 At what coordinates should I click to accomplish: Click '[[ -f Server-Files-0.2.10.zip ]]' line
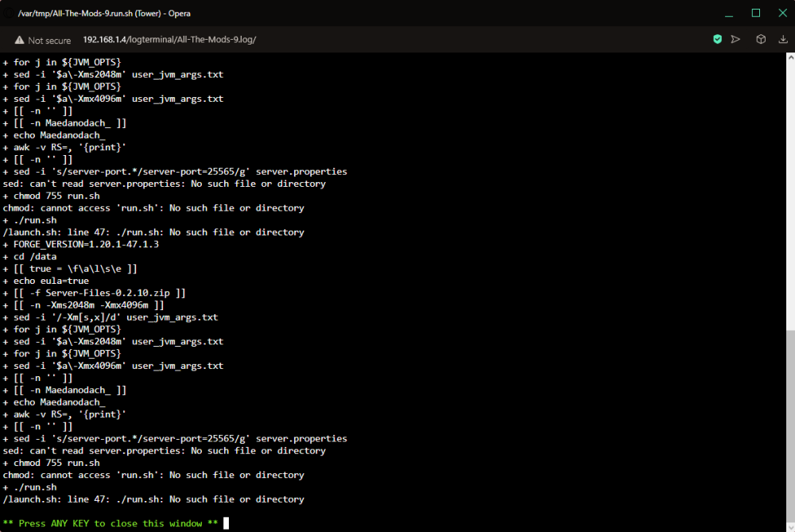click(x=95, y=293)
